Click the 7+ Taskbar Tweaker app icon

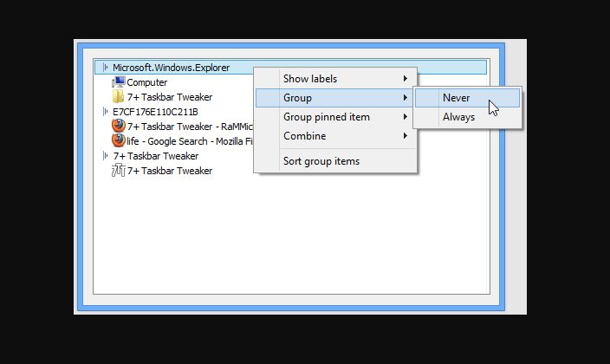click(x=118, y=170)
